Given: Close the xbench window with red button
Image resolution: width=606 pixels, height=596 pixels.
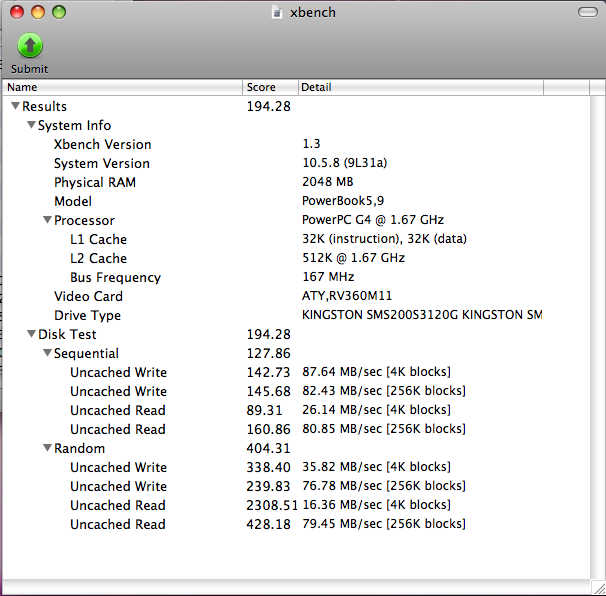Looking at the screenshot, I should tap(17, 12).
